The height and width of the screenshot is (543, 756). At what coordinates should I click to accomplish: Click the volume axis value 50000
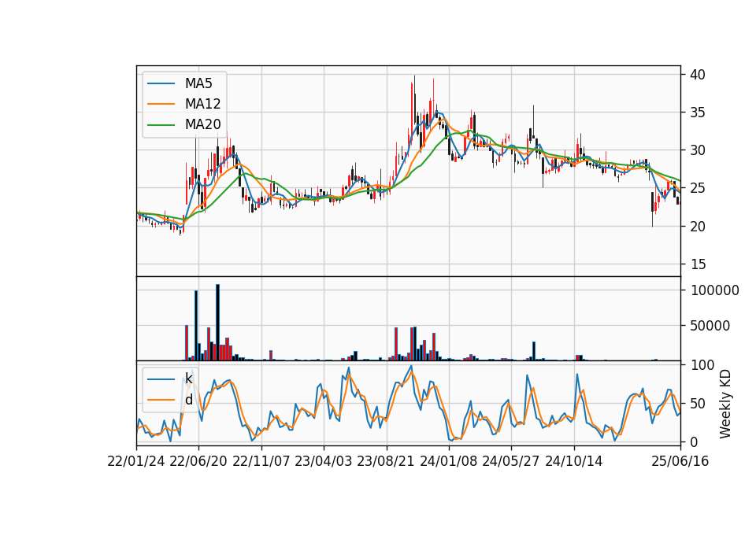pos(710,326)
